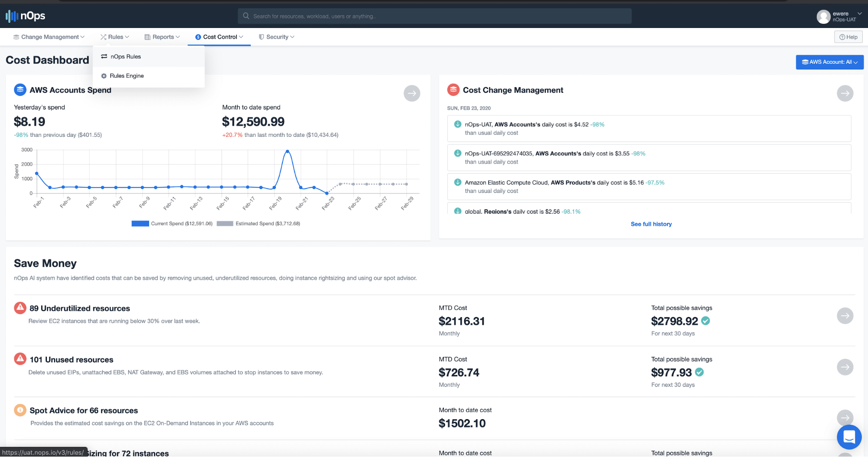Image resolution: width=868 pixels, height=457 pixels.
Task: Click nOps-UAT daily cost down-arrow icon
Action: click(458, 124)
